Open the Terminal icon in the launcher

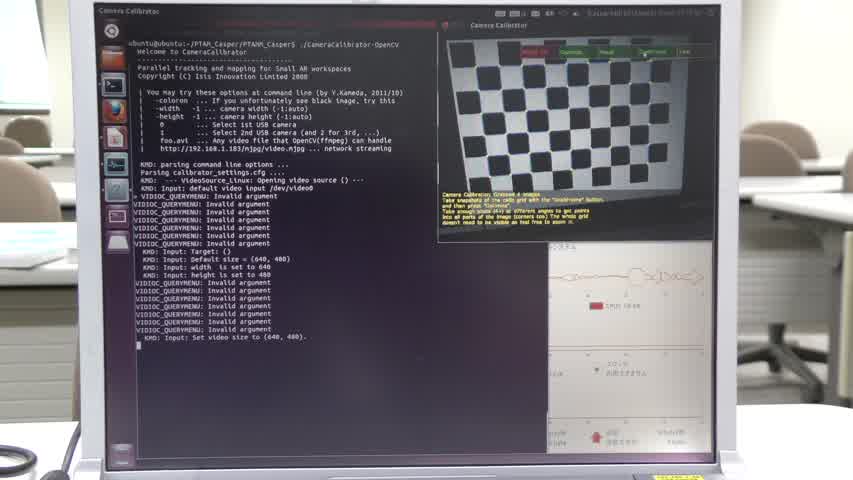114,85
